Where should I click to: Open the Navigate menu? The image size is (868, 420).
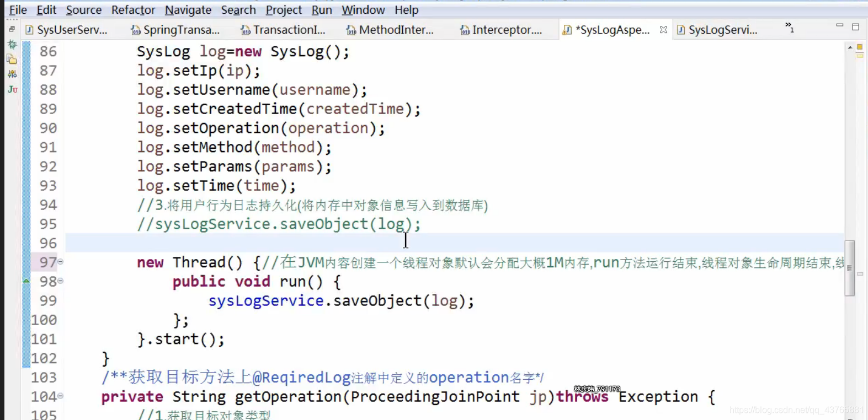[188, 10]
